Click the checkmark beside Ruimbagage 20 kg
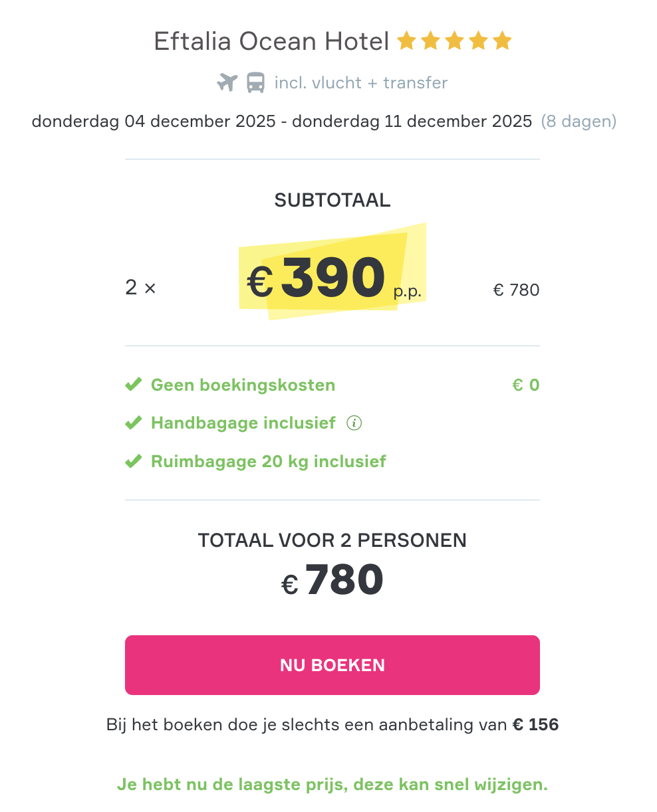Image resolution: width=657 pixels, height=812 pixels. (134, 461)
